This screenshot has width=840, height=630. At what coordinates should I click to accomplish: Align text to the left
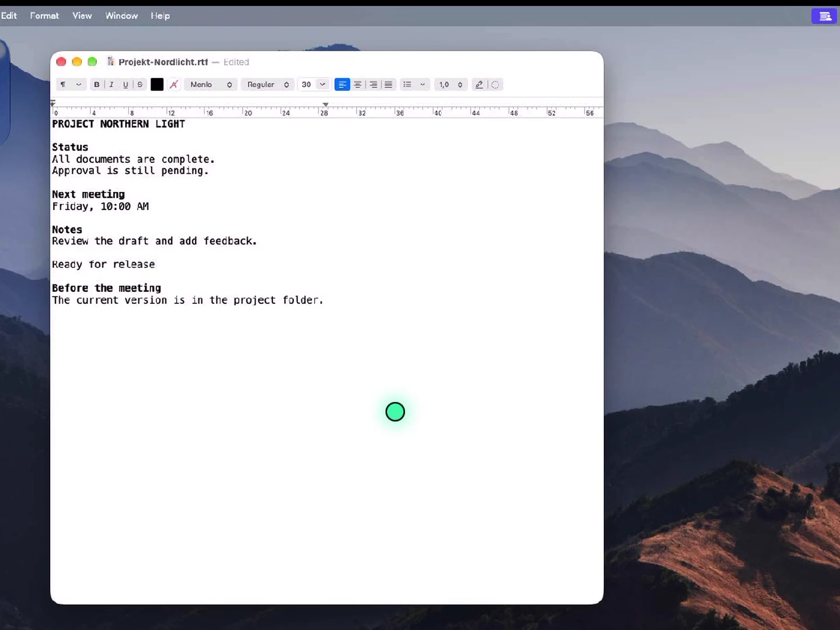342,85
